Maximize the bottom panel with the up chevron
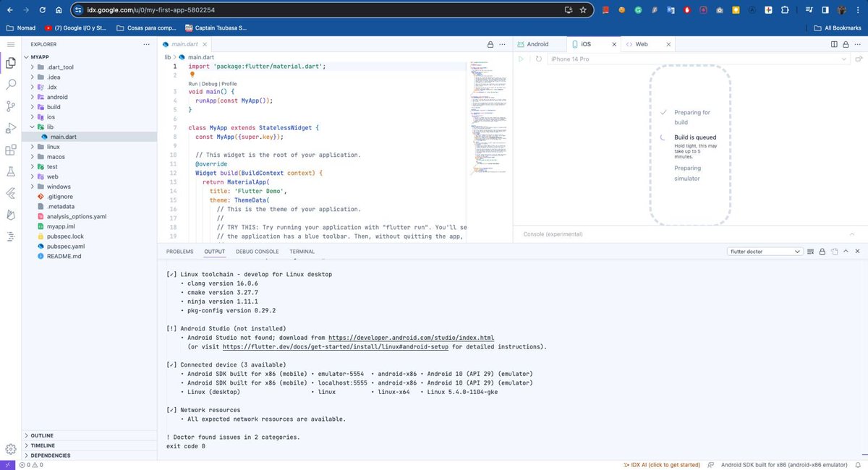 tap(846, 252)
